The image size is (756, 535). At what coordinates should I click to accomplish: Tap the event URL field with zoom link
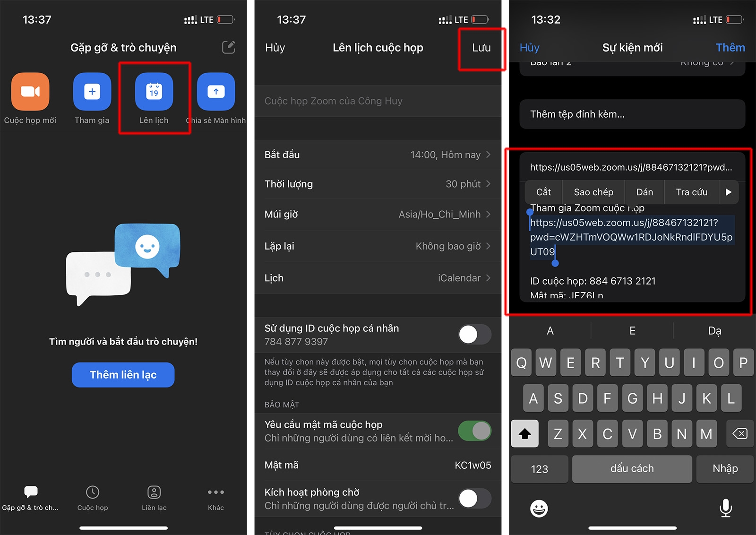pyautogui.click(x=632, y=167)
